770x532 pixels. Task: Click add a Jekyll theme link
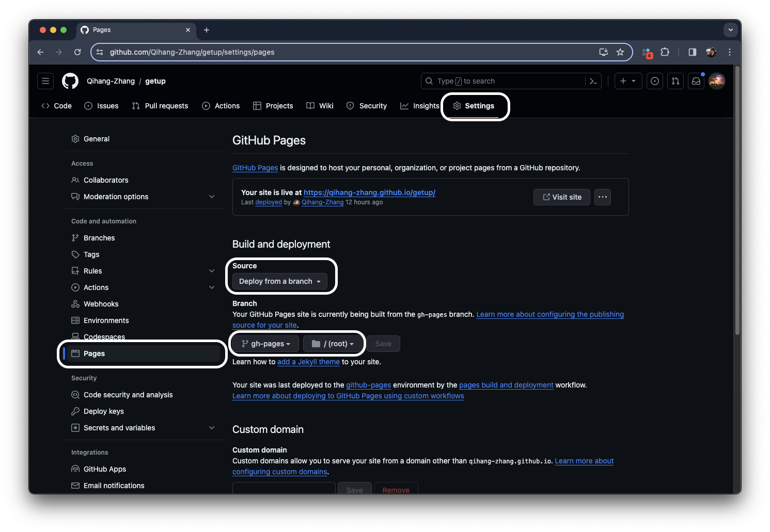point(308,362)
